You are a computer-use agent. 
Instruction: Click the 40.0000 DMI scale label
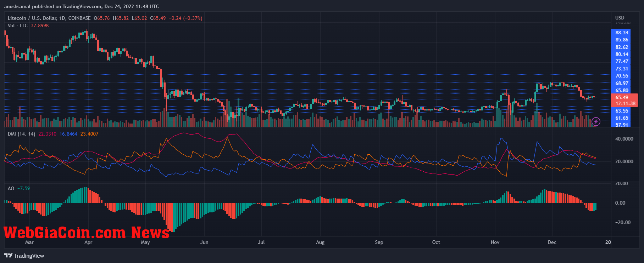point(624,139)
